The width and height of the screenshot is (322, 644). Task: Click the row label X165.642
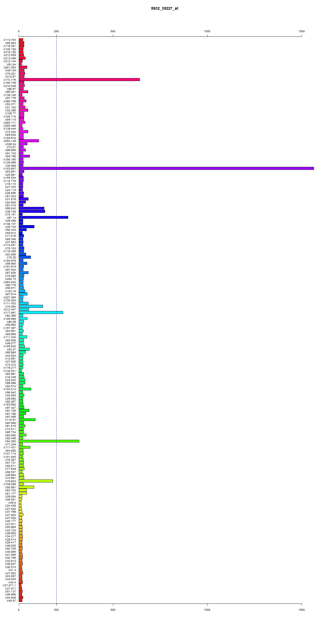[x=10, y=346]
